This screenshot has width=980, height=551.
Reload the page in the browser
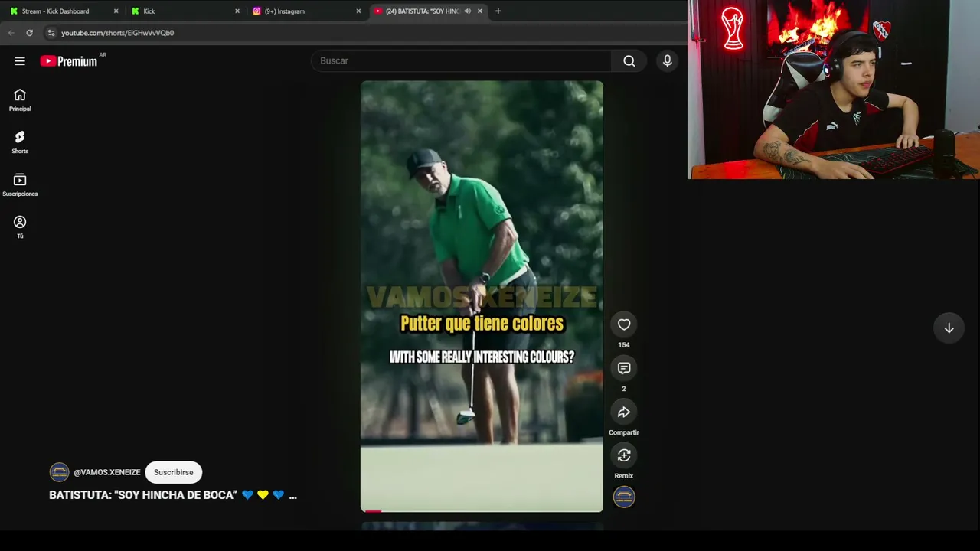point(29,33)
